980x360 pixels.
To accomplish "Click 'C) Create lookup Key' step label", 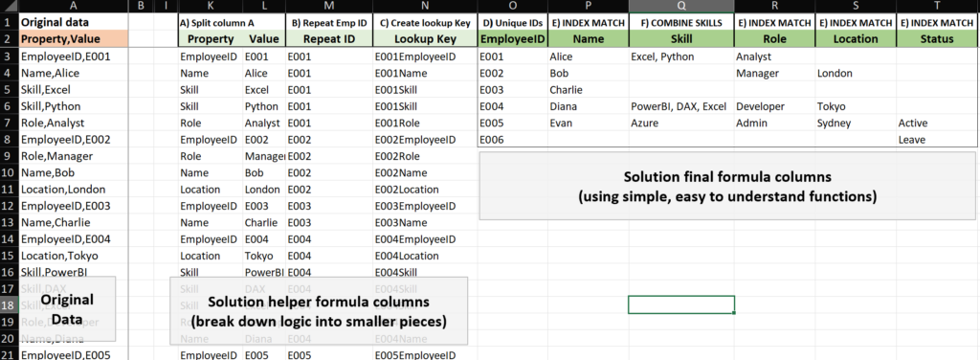I will tap(425, 23).
